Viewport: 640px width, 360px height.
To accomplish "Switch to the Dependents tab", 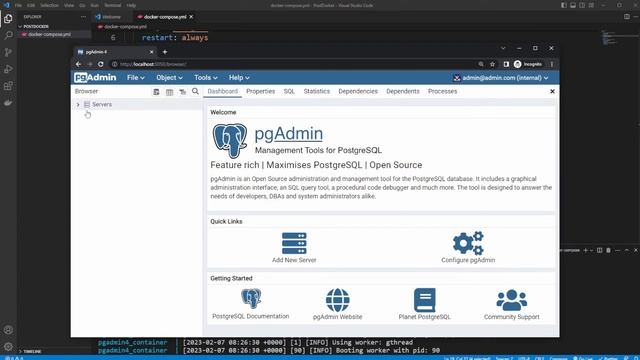I will (x=403, y=91).
